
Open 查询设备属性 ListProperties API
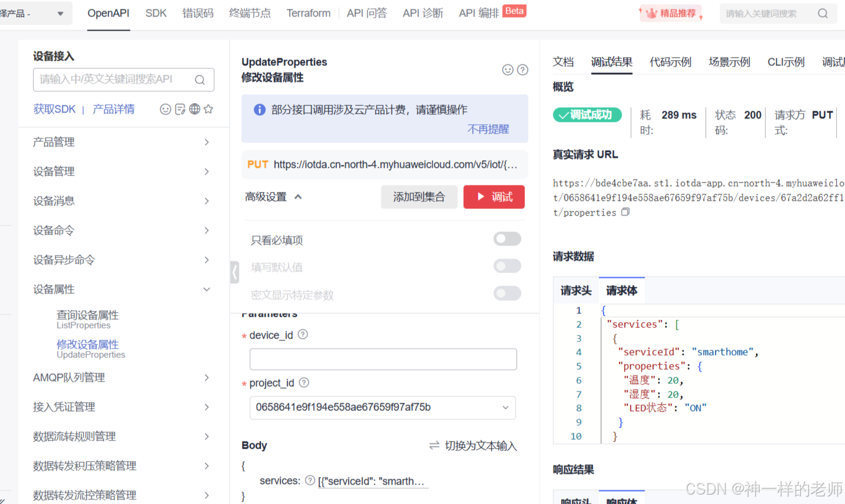88,319
